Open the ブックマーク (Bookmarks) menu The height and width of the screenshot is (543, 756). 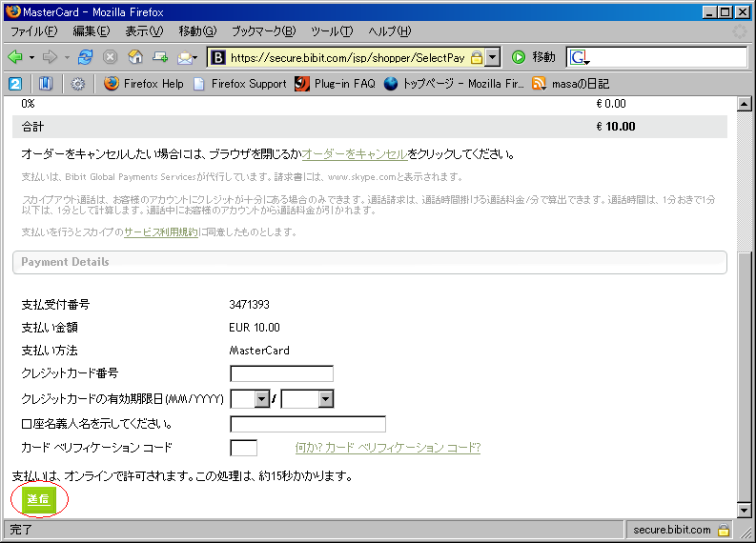tap(263, 31)
